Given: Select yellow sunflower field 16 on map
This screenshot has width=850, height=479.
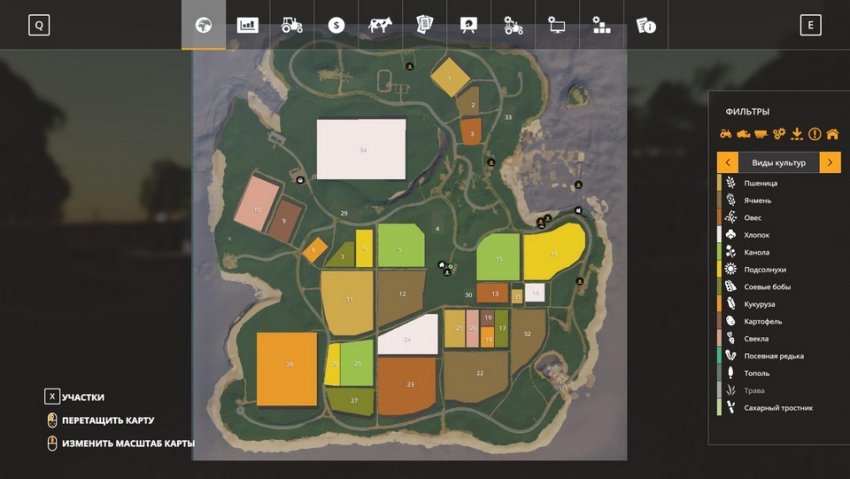Looking at the screenshot, I should click(x=553, y=253).
